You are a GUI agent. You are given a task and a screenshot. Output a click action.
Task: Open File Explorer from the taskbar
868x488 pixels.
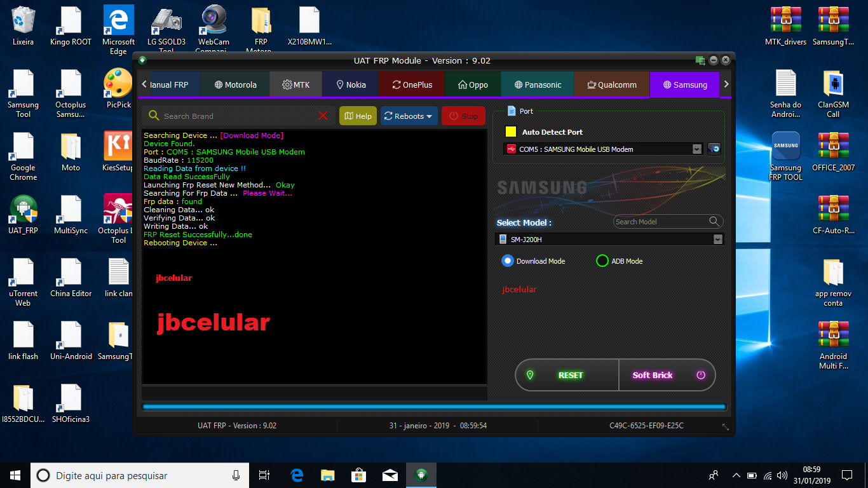327,475
